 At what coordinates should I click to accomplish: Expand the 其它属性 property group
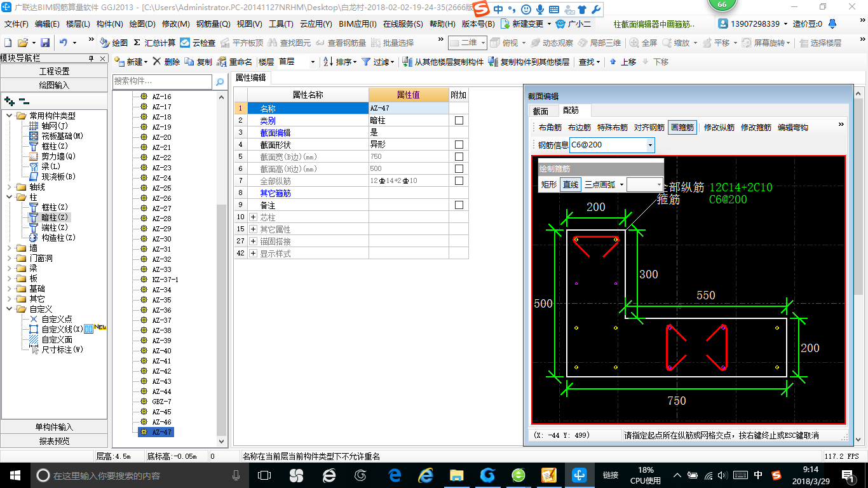click(x=254, y=229)
